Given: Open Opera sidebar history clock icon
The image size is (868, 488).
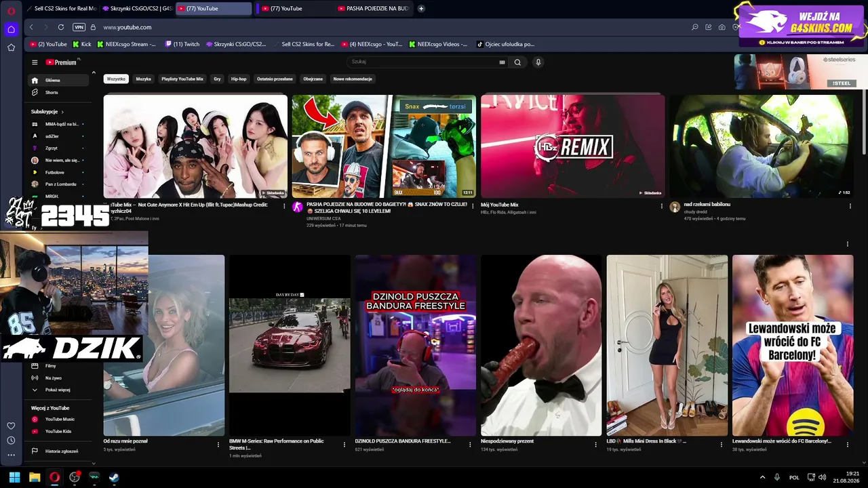Looking at the screenshot, I should [11, 441].
